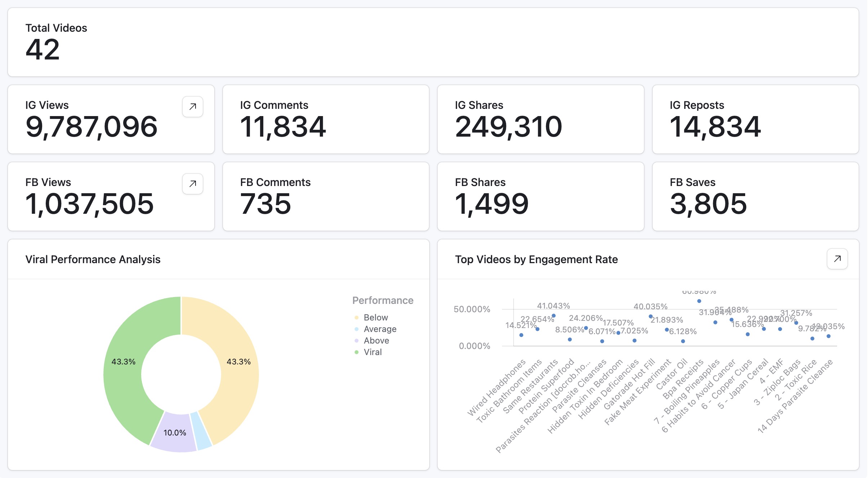
Task: Hide the Above category via legend
Action: [376, 340]
